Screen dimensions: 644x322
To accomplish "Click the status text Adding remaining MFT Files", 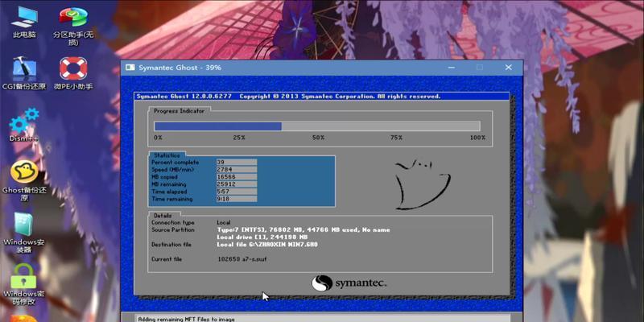I will [x=187, y=319].
